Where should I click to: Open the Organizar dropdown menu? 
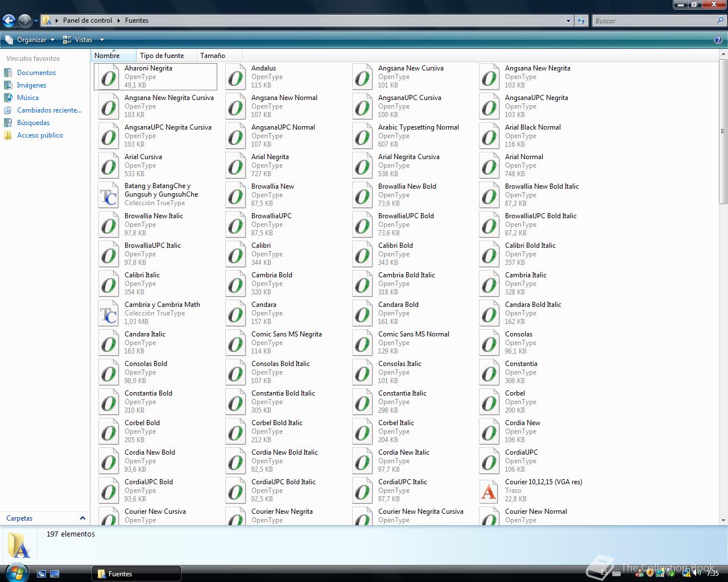[30, 40]
